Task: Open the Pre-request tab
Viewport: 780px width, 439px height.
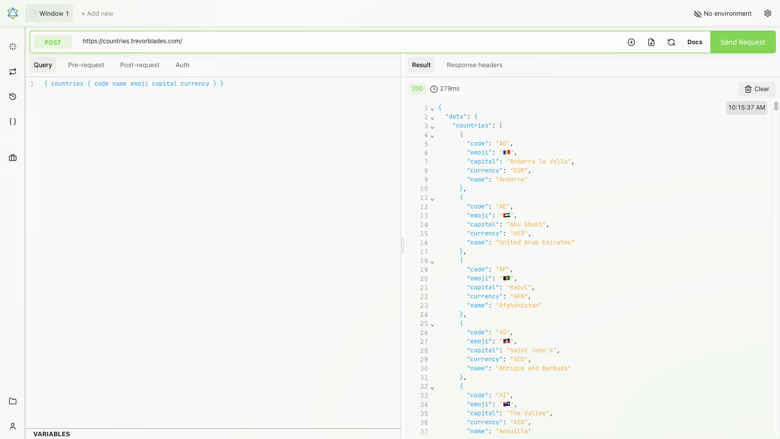Action: [86, 65]
